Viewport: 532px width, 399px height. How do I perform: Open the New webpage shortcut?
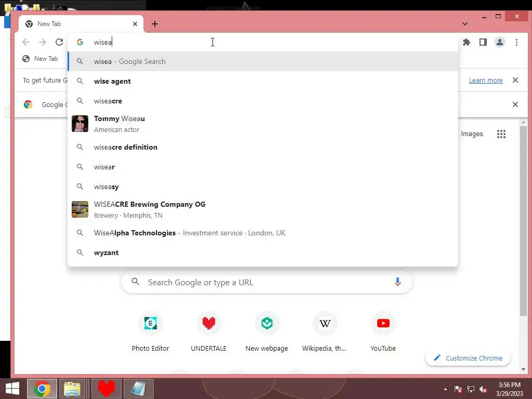267,331
